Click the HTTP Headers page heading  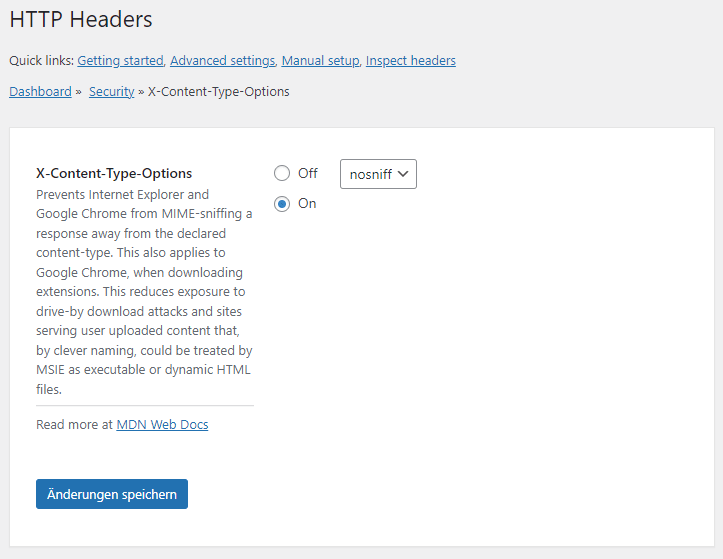point(81,19)
